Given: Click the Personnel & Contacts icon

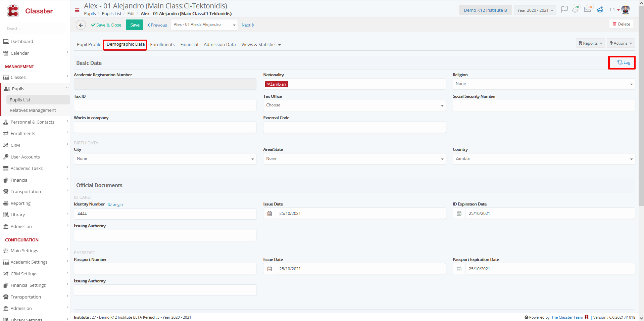Looking at the screenshot, I should pyautogui.click(x=6, y=122).
